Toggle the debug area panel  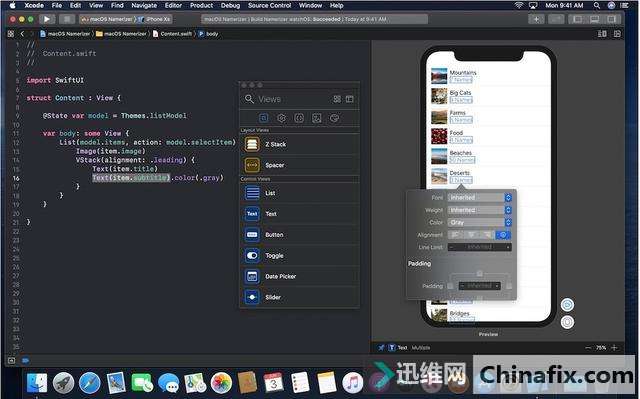(x=594, y=19)
